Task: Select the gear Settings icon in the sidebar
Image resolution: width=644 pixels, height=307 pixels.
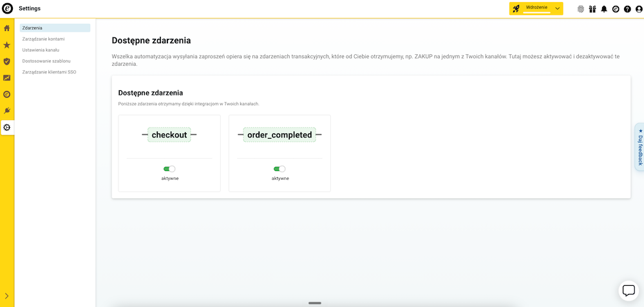Action: coord(6,128)
